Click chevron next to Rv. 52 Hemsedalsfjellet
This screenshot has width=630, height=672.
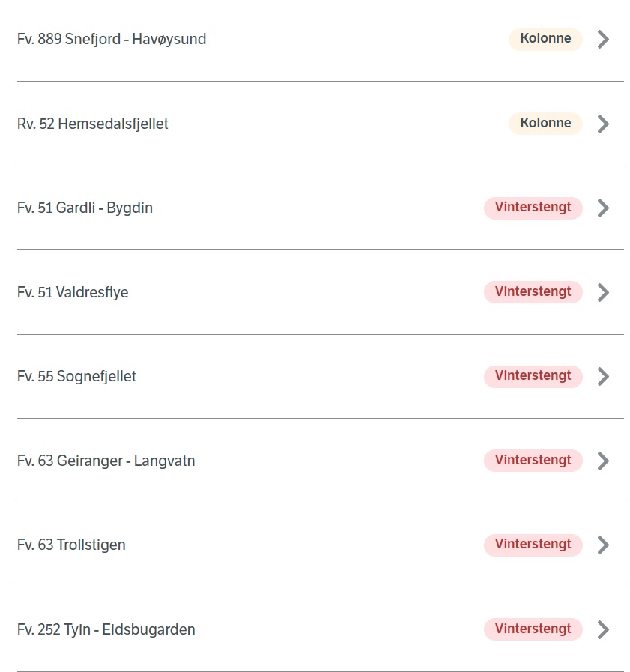603,124
